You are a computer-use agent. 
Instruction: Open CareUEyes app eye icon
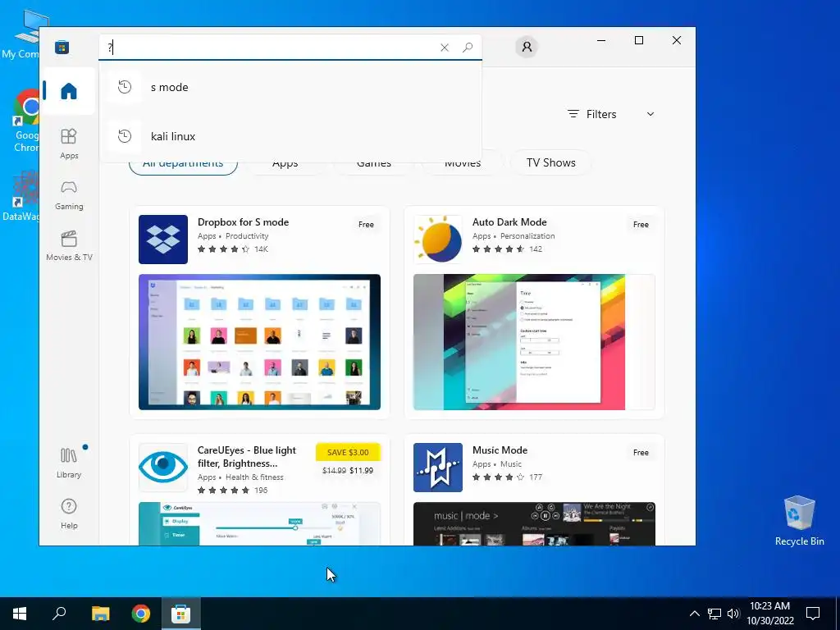tap(163, 467)
